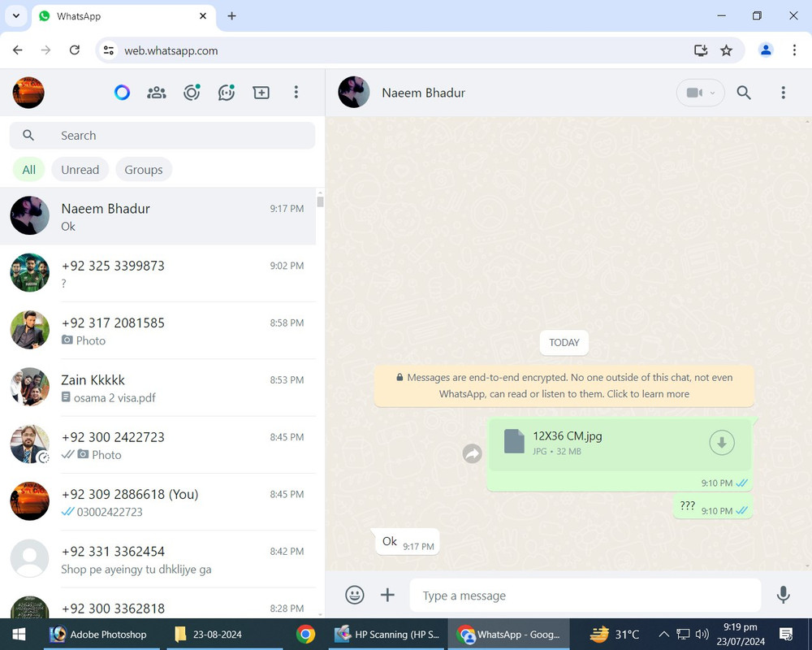Select the All filter tab
This screenshot has width=812, height=650.
coord(29,170)
